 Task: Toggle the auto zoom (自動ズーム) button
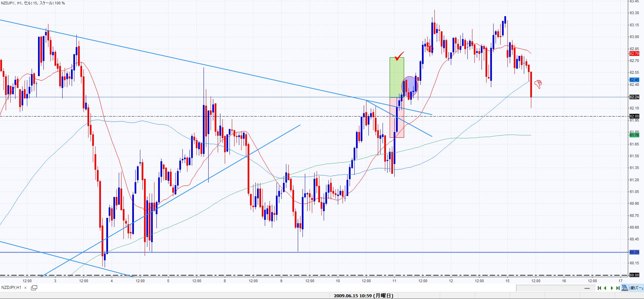tap(636, 288)
